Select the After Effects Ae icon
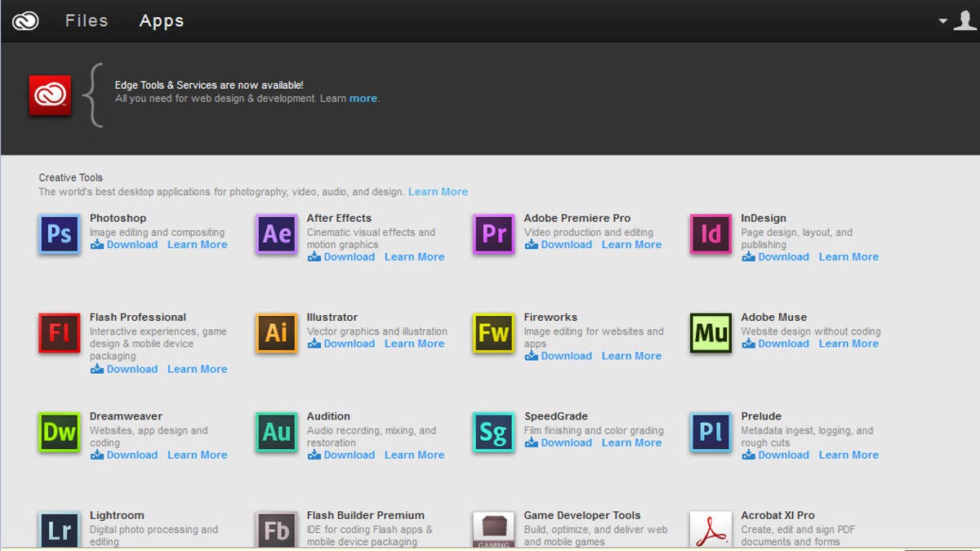Screen dimensions: 980x551 (277, 234)
